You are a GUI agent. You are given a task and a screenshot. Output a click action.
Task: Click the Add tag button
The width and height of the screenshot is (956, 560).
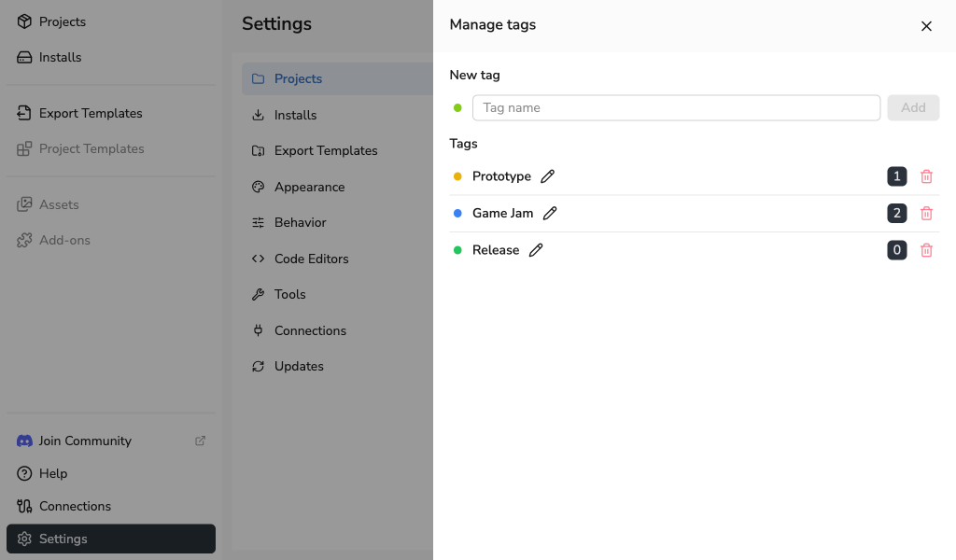tap(913, 108)
